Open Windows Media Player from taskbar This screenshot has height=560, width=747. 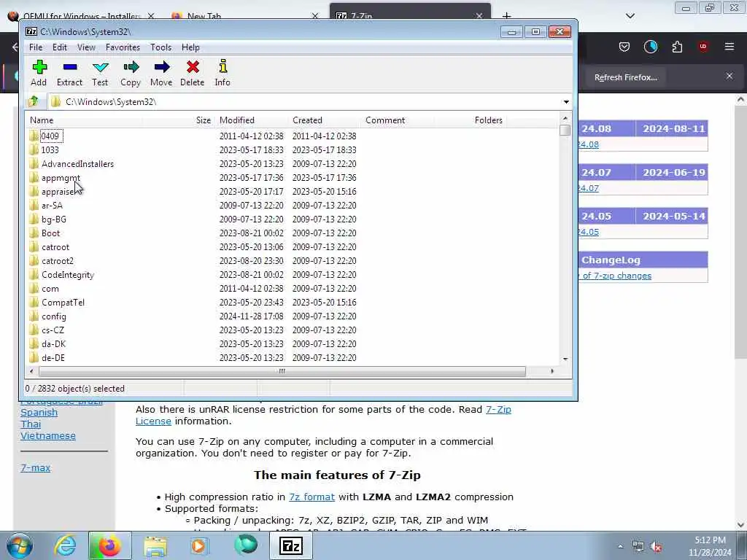pyautogui.click(x=200, y=545)
